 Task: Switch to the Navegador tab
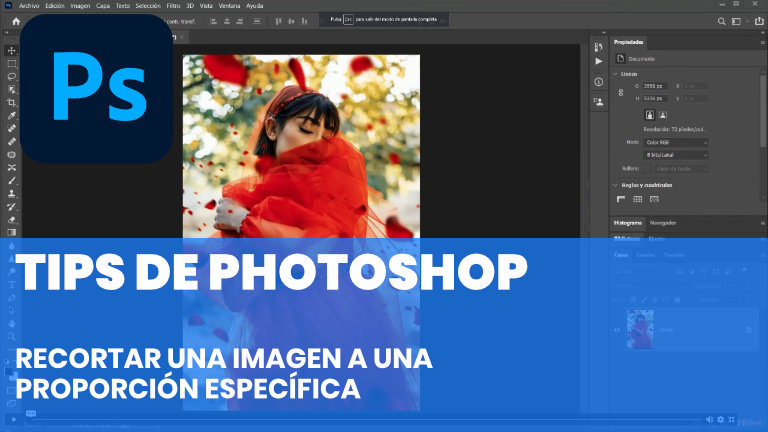click(663, 223)
